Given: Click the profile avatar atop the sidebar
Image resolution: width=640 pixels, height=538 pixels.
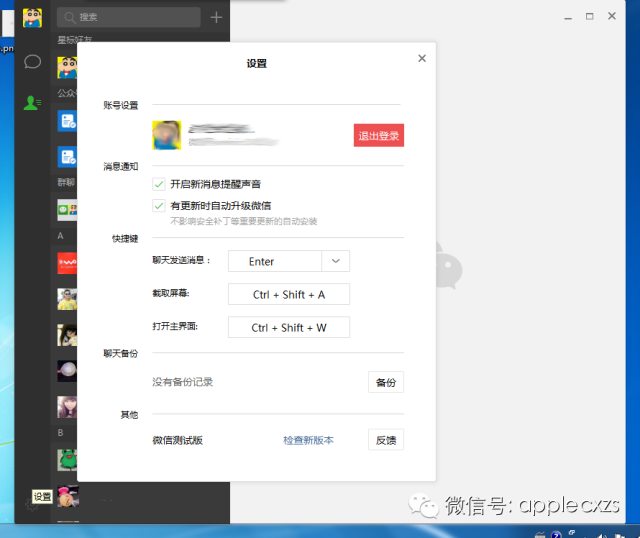Looking at the screenshot, I should (32, 18).
